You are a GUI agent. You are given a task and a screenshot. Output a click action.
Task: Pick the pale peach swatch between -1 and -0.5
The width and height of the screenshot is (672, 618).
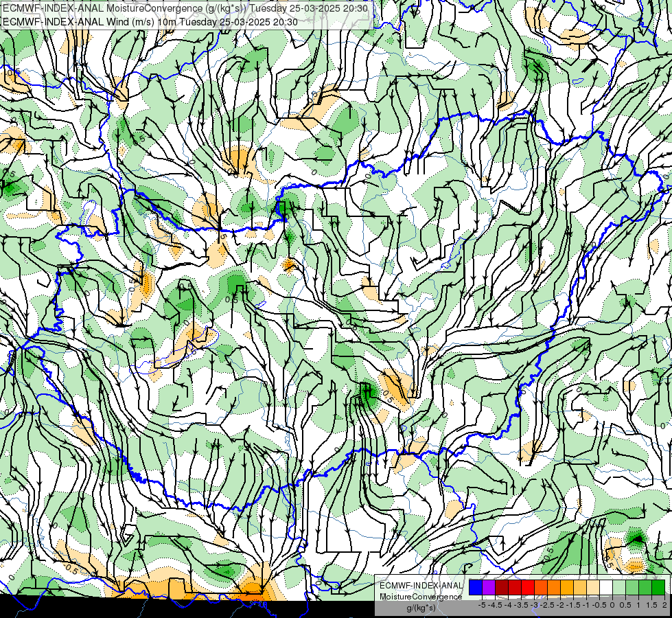(x=592, y=588)
